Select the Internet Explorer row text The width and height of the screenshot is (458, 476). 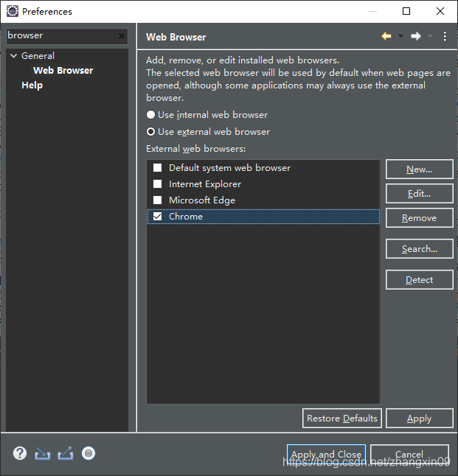coord(205,184)
